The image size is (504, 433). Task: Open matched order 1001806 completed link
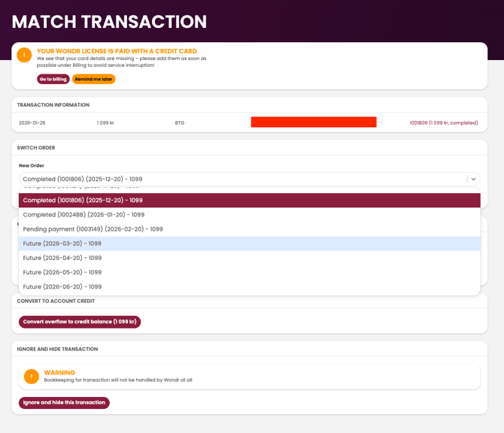point(443,123)
